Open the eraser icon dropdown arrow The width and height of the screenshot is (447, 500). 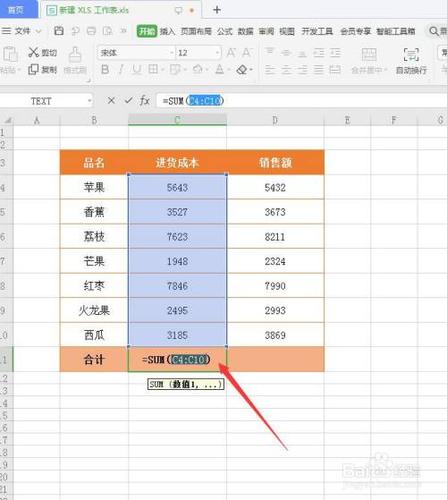[251, 70]
